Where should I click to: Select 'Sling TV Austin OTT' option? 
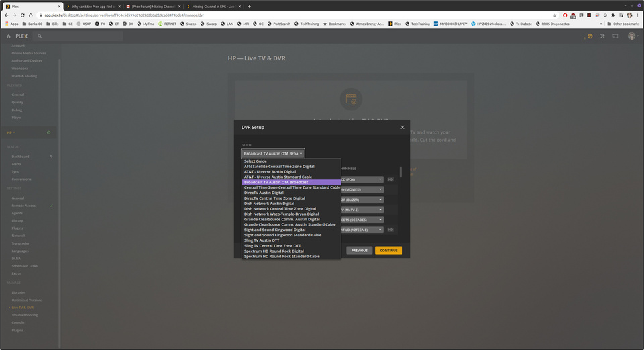click(x=291, y=240)
